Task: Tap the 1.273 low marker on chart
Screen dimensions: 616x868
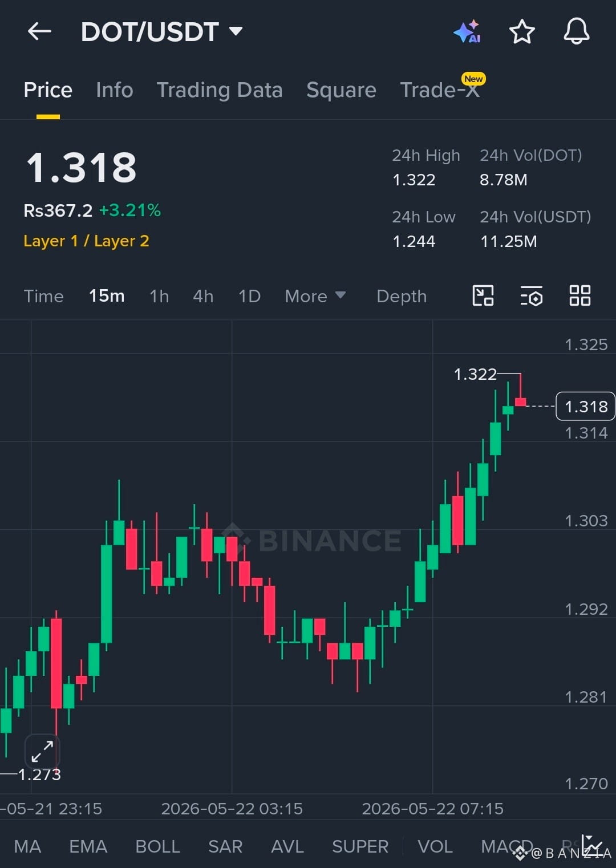Action: pyautogui.click(x=39, y=774)
